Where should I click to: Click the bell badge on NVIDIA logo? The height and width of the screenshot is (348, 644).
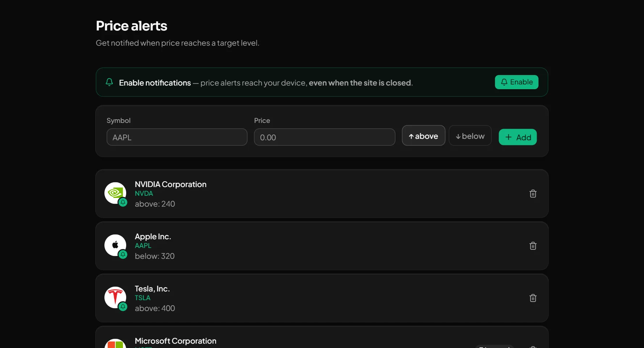(x=123, y=202)
